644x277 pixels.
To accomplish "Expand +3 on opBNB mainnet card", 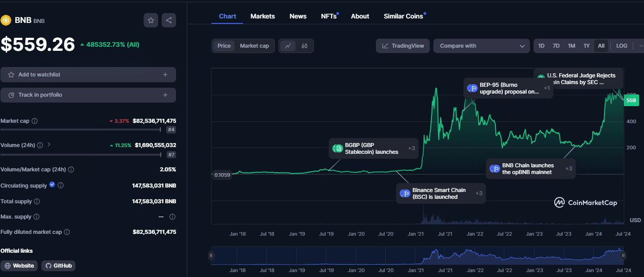I will pos(569,169).
